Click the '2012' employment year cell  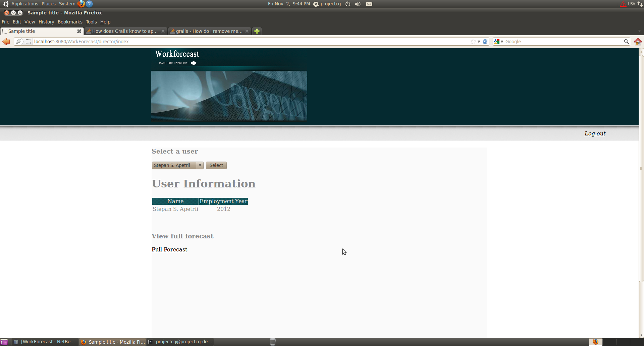(x=223, y=209)
